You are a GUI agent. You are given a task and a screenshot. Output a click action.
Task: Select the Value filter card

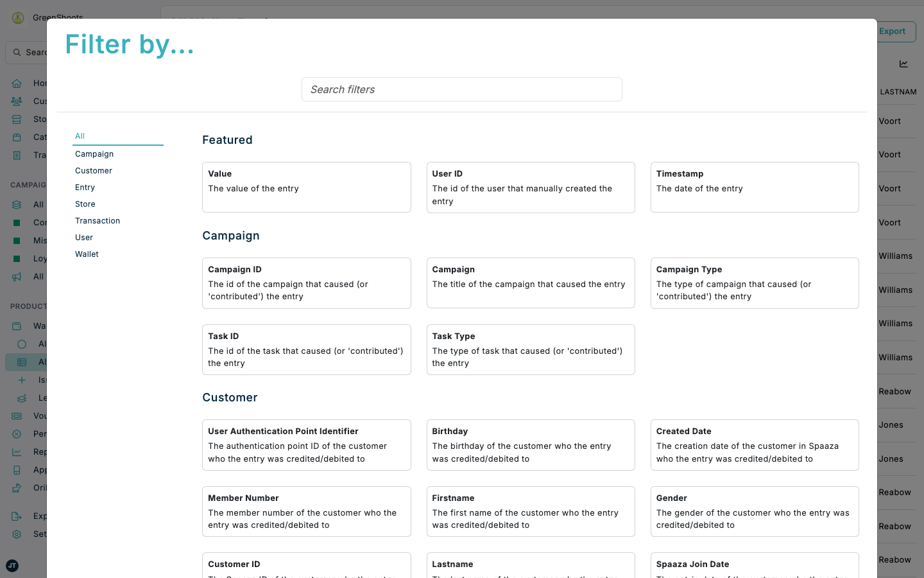[x=306, y=187]
